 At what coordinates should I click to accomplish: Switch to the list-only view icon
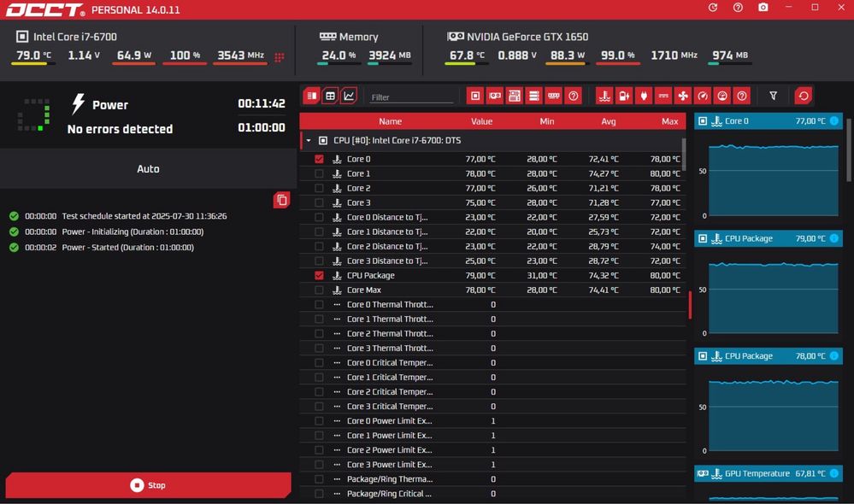point(311,96)
